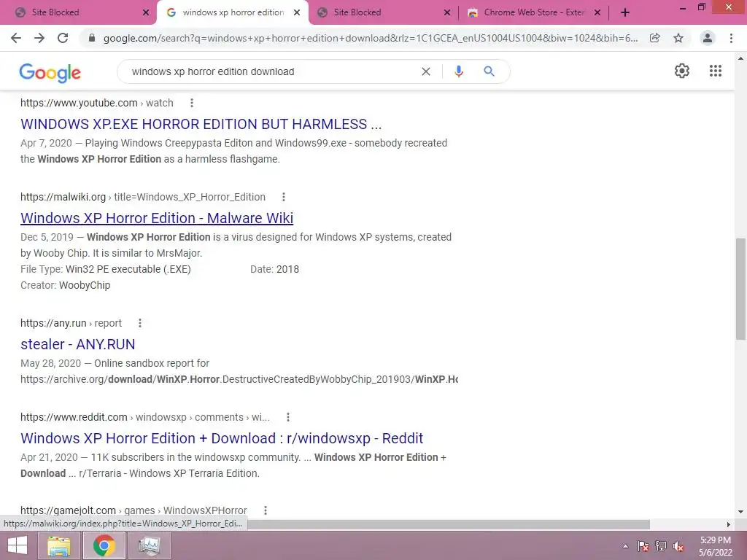Click 'Creator: WoobyChip' text in snippet
The height and width of the screenshot is (560, 747).
tap(65, 285)
